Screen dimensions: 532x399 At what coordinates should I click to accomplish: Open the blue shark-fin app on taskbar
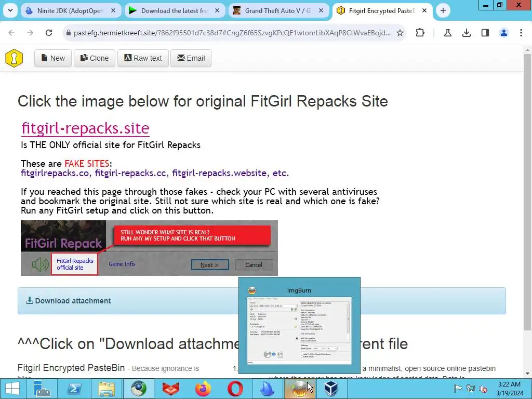pyautogui.click(x=268, y=389)
